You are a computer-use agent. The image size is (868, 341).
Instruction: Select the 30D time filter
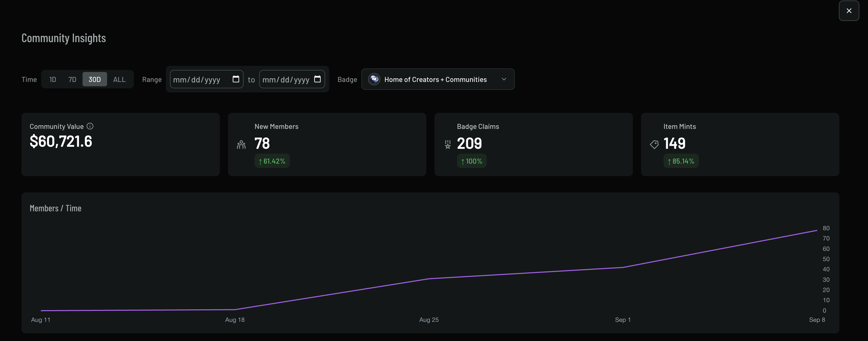pyautogui.click(x=95, y=79)
